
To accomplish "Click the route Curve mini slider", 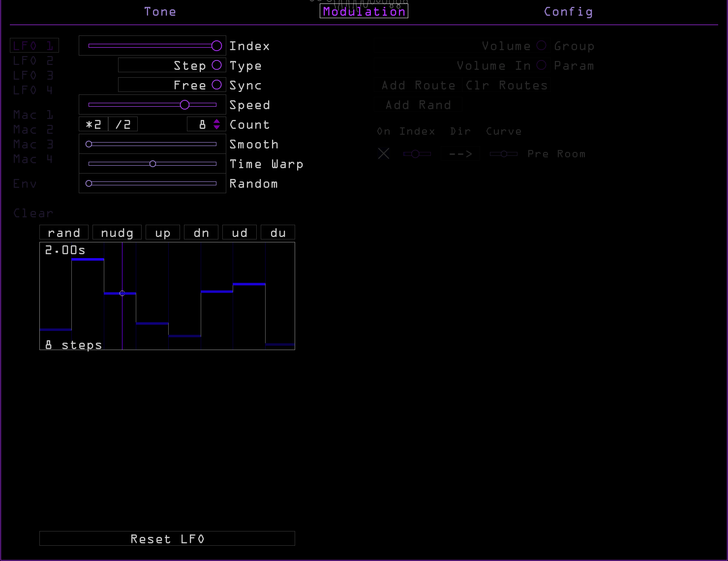I will coord(504,154).
